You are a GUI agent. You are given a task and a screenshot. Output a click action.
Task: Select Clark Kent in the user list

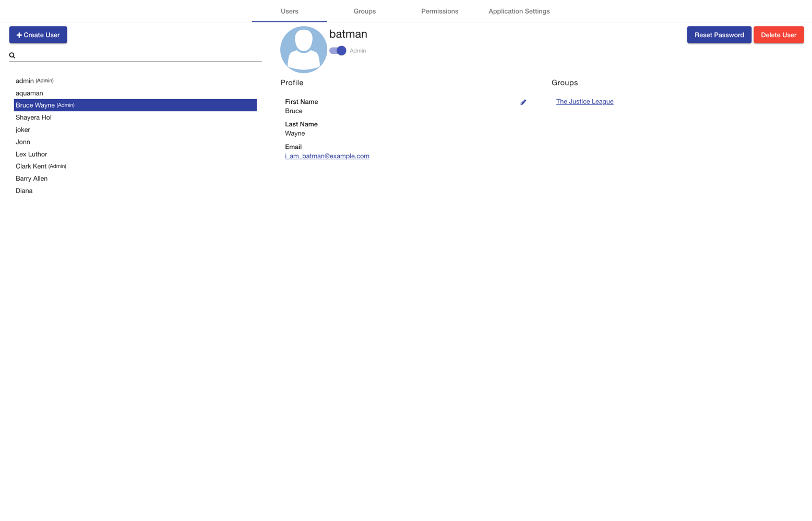[x=31, y=166]
